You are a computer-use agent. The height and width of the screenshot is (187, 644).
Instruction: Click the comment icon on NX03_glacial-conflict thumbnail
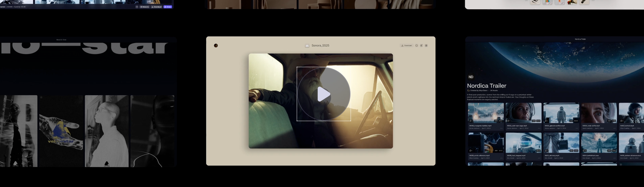pyautogui.click(x=546, y=121)
